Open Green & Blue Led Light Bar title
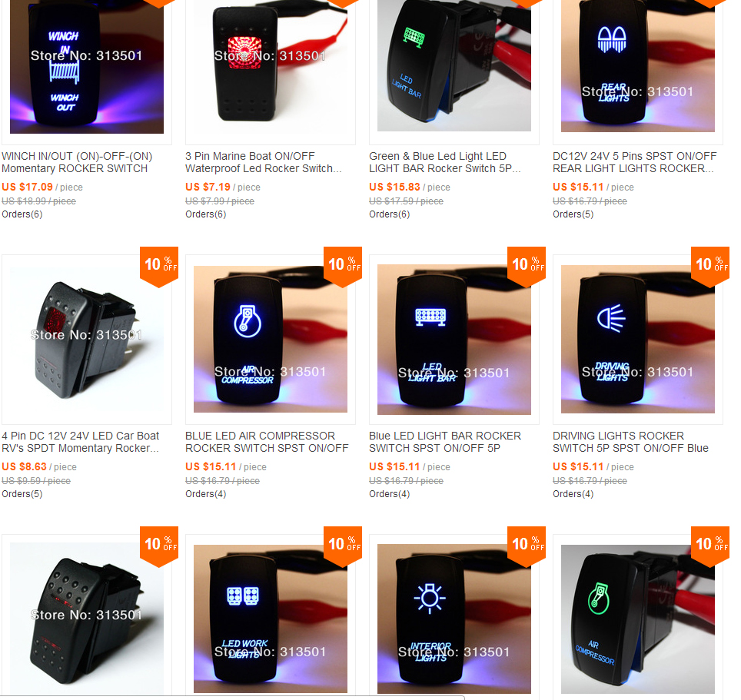Screen dimensions: 741x700 pyautogui.click(x=445, y=162)
